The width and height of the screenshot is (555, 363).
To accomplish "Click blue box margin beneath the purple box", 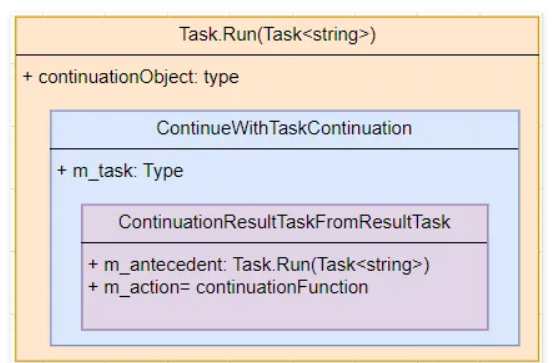I will tap(285, 338).
